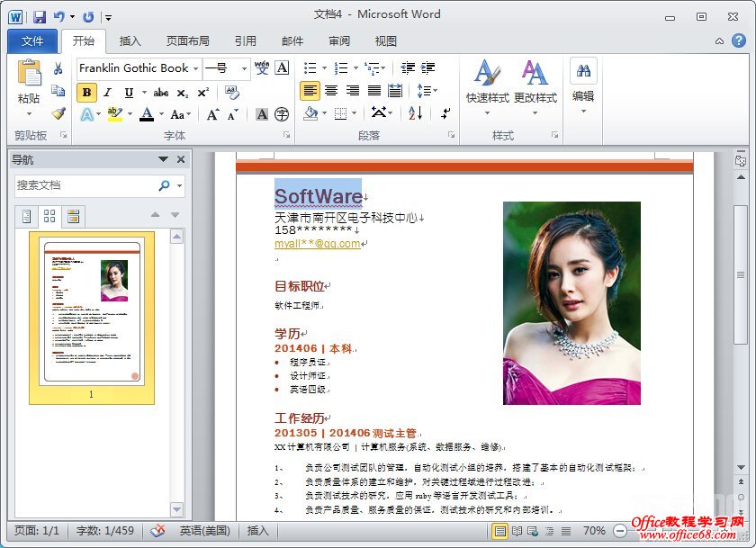This screenshot has height=548, width=756.
Task: Click the Save icon in quick access toolbar
Action: 40,16
